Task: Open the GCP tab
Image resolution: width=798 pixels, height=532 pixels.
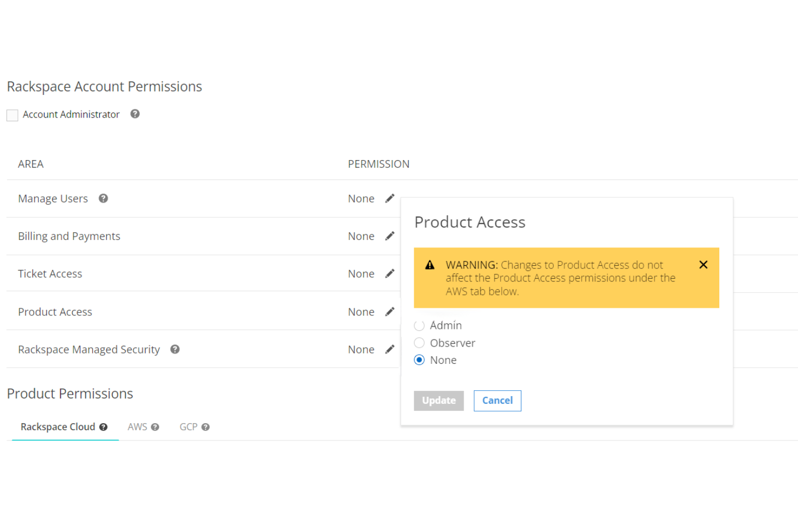Action: [188, 427]
